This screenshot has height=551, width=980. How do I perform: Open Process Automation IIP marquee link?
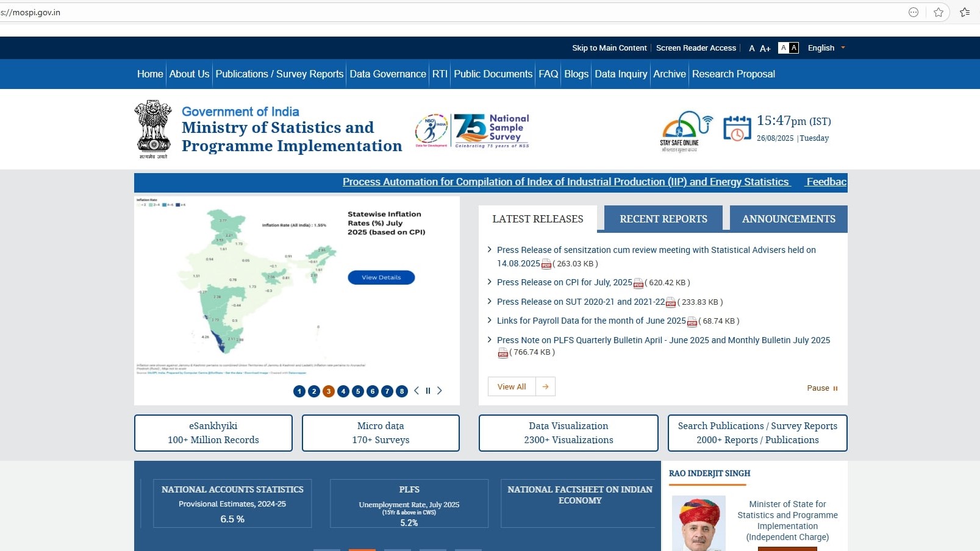pos(566,182)
